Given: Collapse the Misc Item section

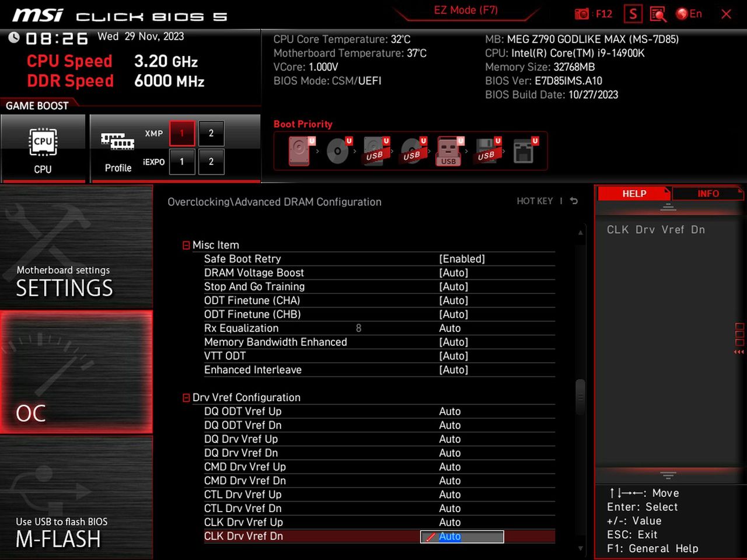Looking at the screenshot, I should click(x=186, y=246).
